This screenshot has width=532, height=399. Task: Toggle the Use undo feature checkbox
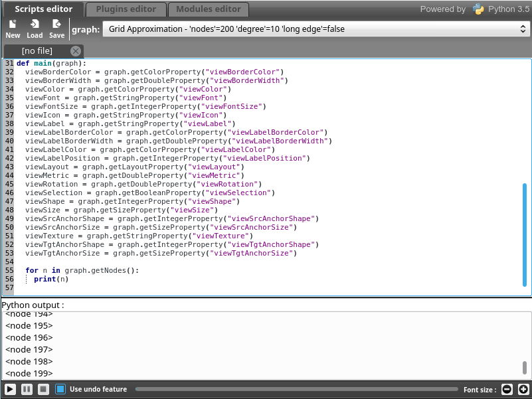point(60,389)
